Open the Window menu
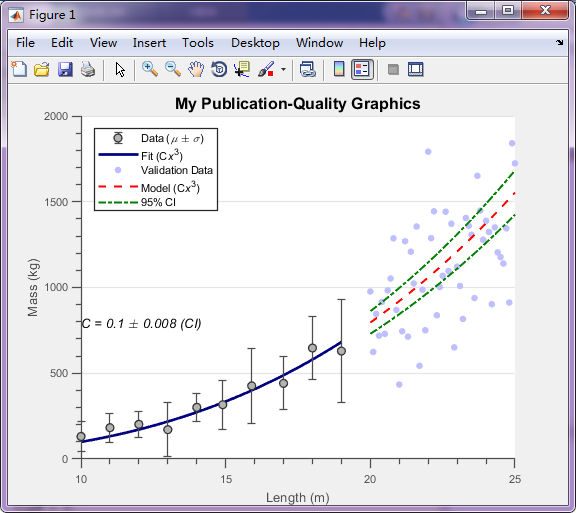576x513 pixels. point(319,43)
